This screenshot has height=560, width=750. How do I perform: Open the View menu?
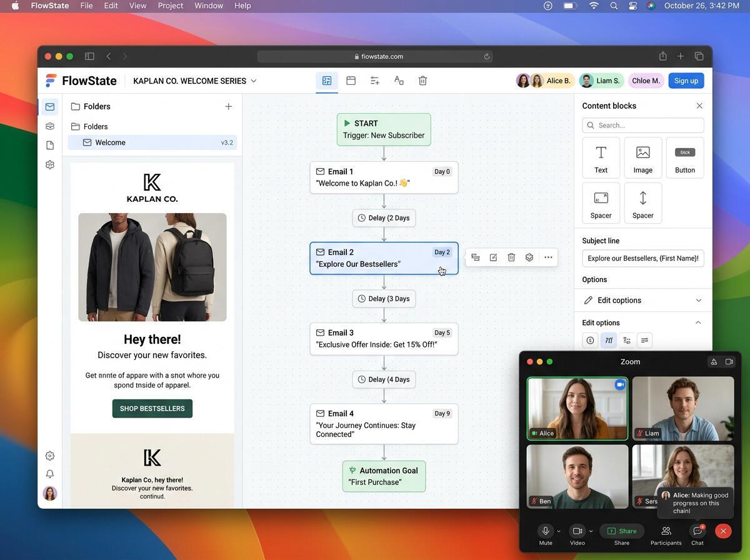(137, 6)
